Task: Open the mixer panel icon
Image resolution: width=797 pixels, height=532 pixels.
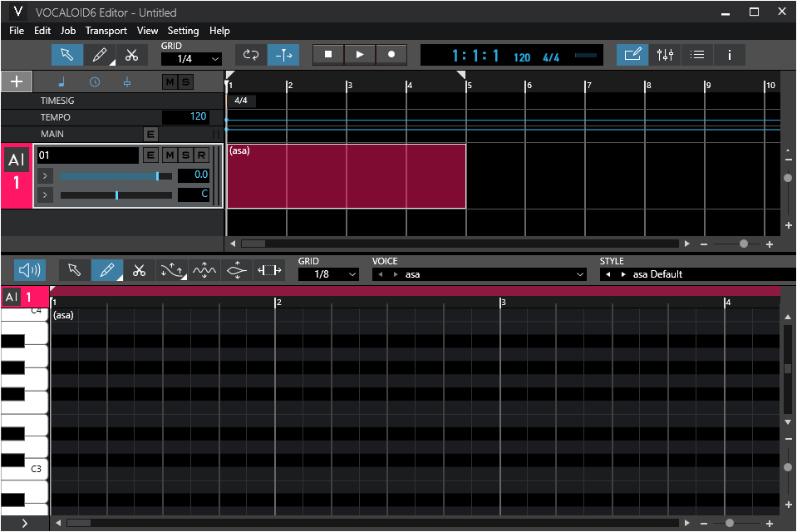Action: point(665,55)
